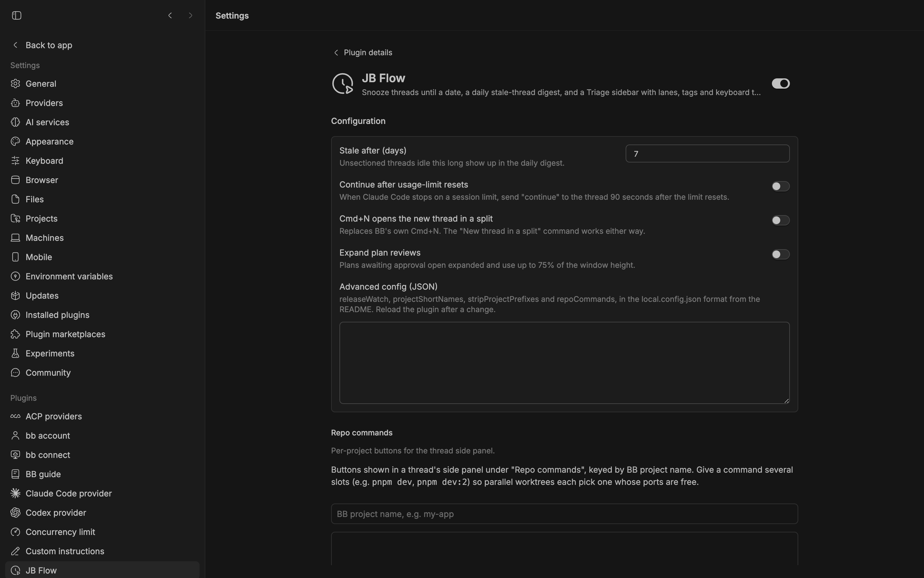The width and height of the screenshot is (924, 578).
Task: Click the Advanced config JSON textarea
Action: pos(564,363)
